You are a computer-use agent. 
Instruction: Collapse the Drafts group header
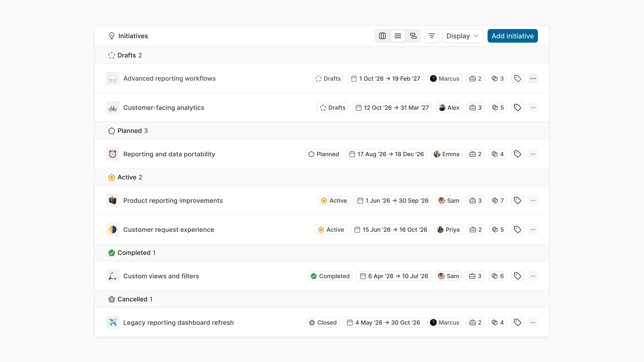coord(322,55)
